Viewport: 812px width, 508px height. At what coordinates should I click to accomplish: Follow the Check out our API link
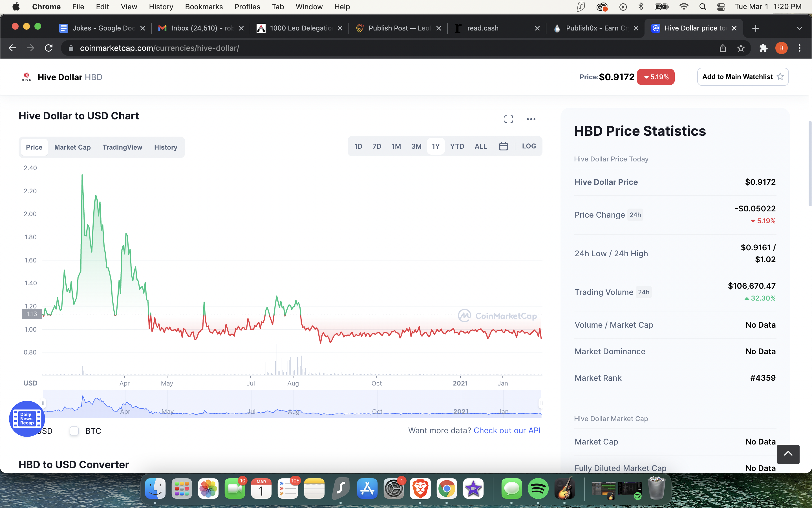coord(507,430)
